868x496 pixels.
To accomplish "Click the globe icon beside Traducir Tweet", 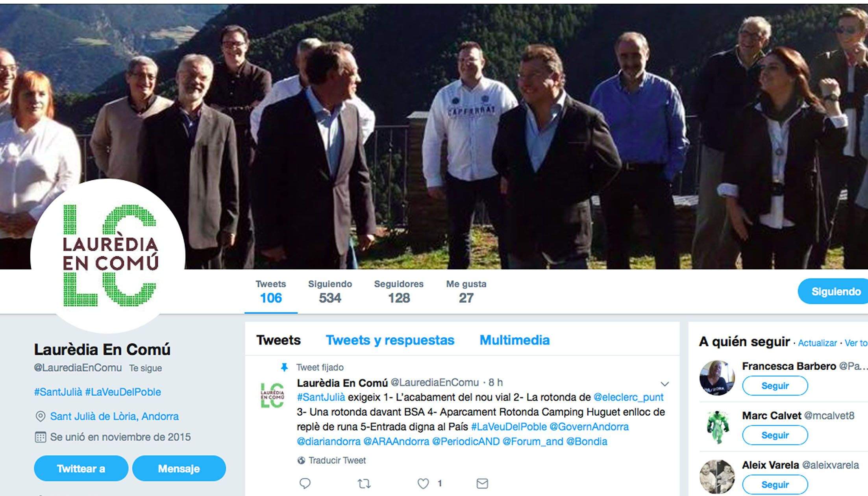I will [x=301, y=460].
